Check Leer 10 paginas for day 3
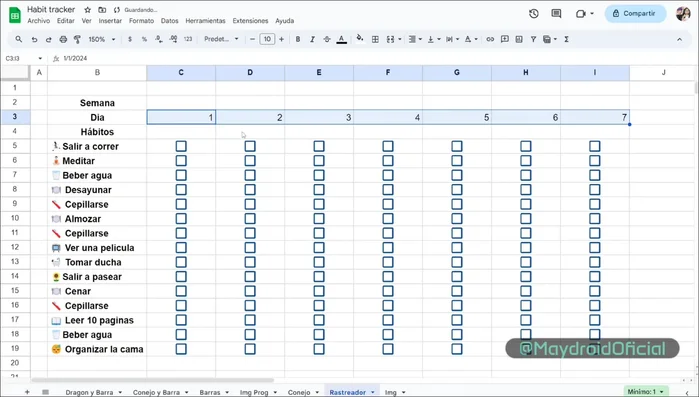Viewport: 699px width, 397px height. coord(319,320)
